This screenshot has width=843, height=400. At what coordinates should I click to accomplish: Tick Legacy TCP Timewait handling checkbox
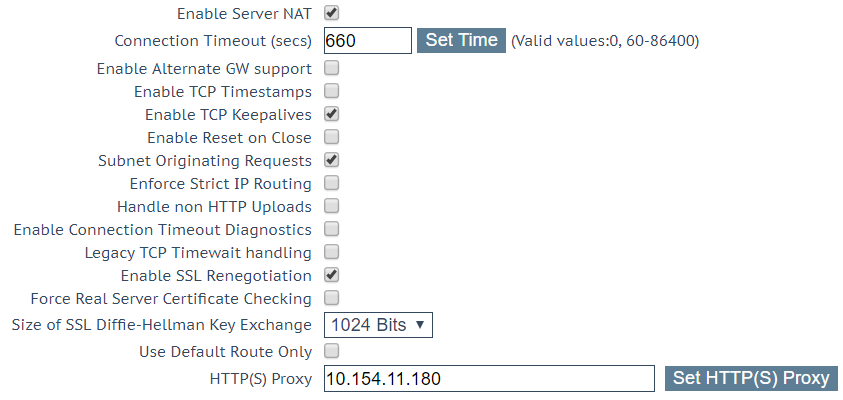tap(332, 252)
